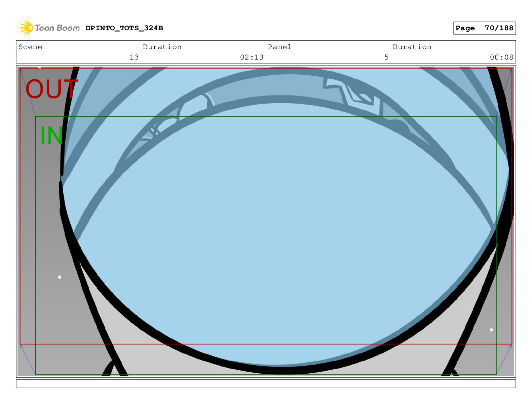The image size is (532, 412).
Task: Click the green IN camera label
Action: click(x=51, y=136)
